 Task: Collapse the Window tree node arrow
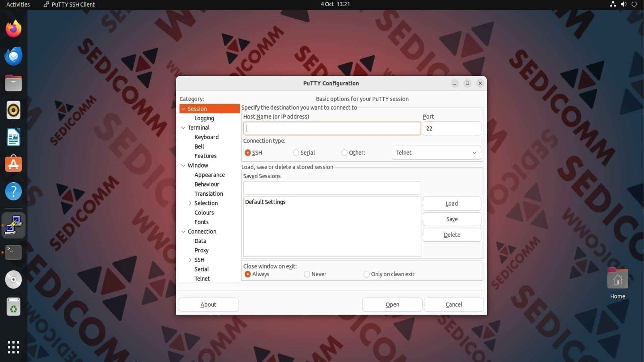tap(183, 166)
